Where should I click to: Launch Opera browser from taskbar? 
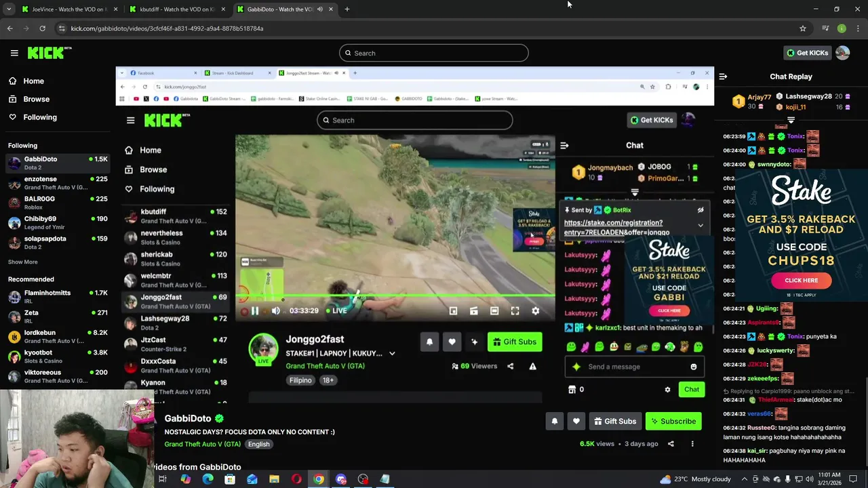[x=296, y=479]
